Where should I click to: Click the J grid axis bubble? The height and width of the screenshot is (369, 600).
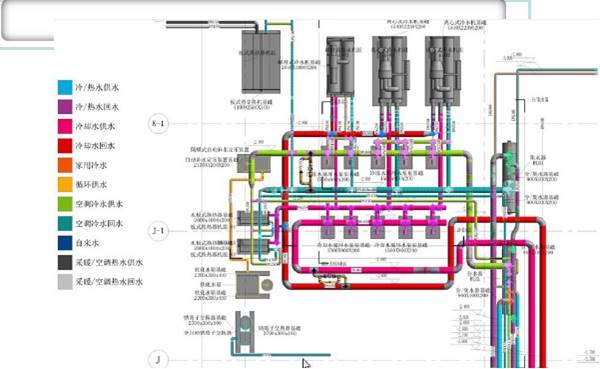pos(158,359)
